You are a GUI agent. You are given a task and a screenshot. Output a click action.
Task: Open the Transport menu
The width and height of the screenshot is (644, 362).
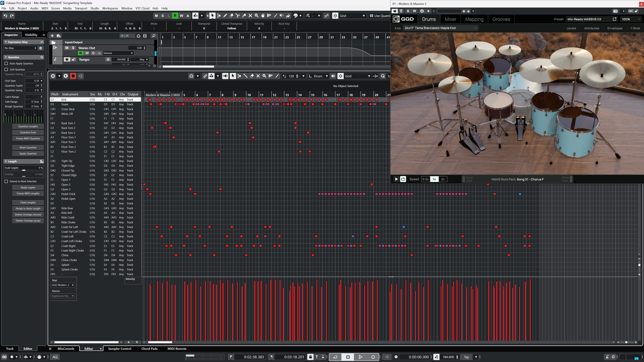click(x=81, y=8)
